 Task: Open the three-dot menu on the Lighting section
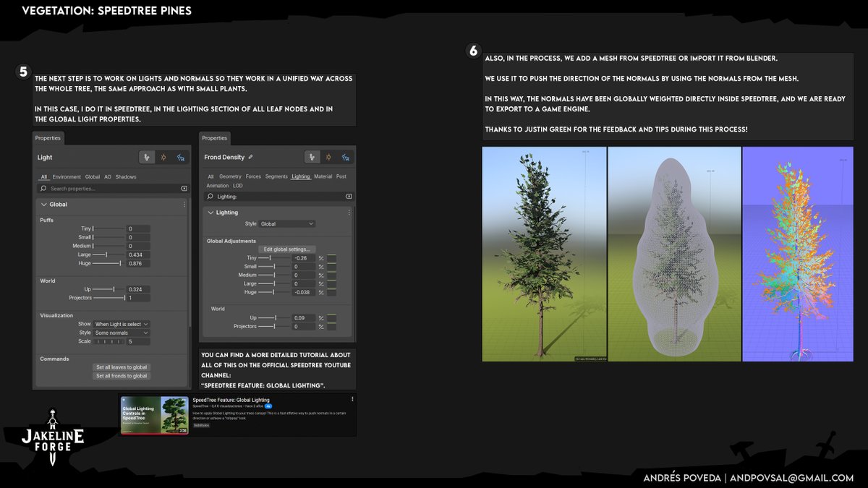pyautogui.click(x=349, y=212)
